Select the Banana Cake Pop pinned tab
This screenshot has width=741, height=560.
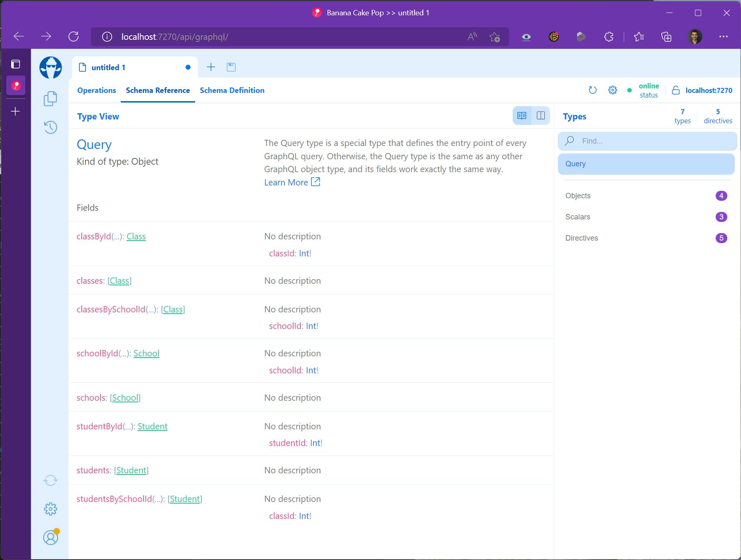pos(16,85)
